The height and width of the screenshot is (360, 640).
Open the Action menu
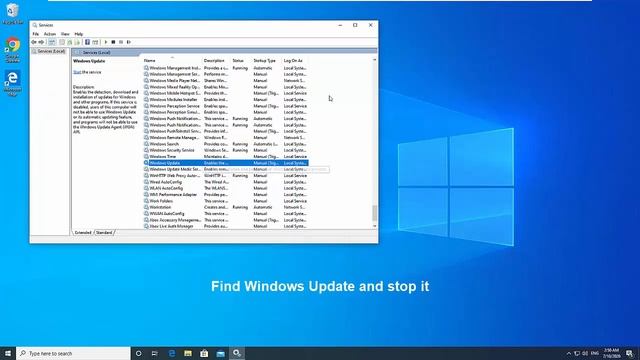(x=50, y=34)
